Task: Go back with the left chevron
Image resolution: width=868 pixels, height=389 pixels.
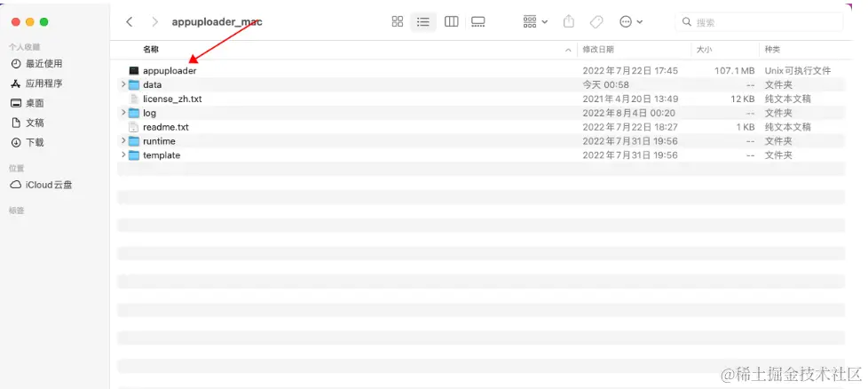Action: click(x=129, y=21)
